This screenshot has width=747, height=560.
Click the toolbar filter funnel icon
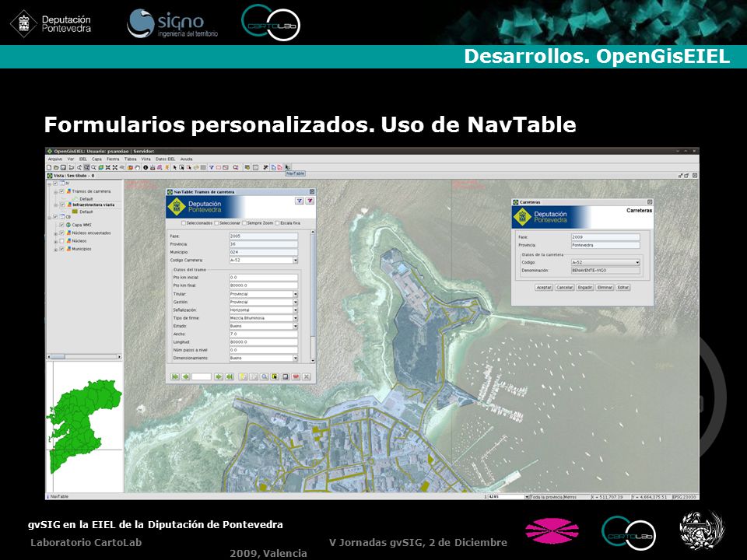pos(212,168)
